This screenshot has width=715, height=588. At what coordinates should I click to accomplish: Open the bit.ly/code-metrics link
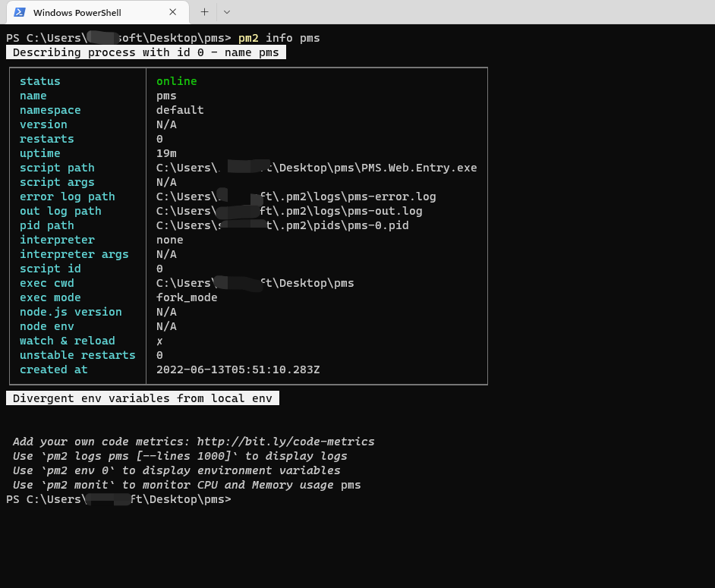(x=285, y=442)
